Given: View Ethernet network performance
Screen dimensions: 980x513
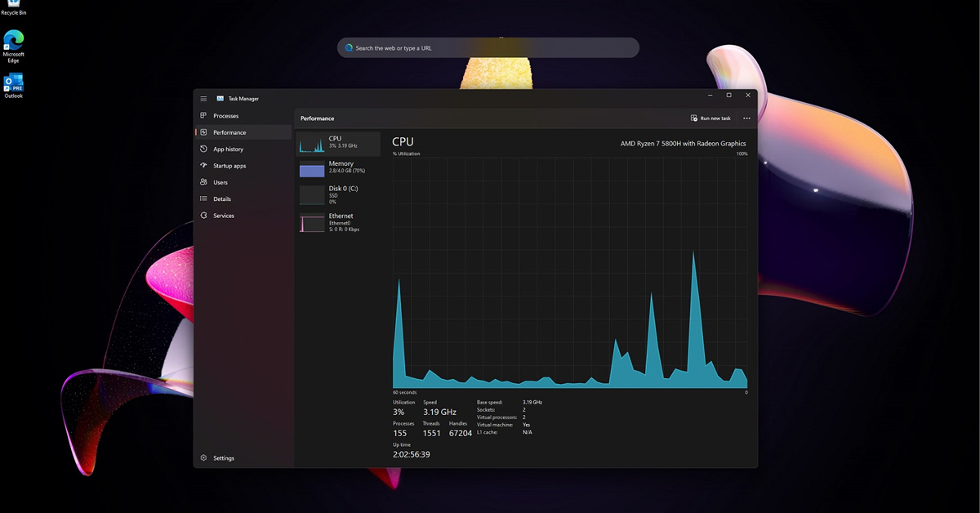Looking at the screenshot, I should 312,222.
